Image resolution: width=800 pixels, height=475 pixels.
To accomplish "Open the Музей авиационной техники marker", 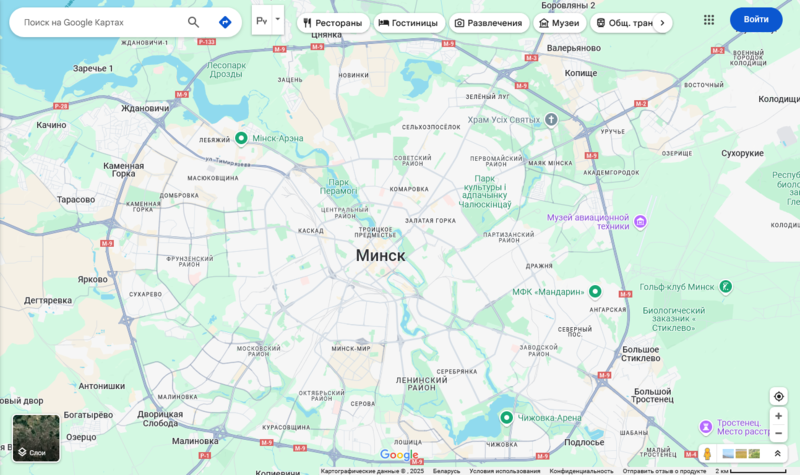I will click(641, 221).
